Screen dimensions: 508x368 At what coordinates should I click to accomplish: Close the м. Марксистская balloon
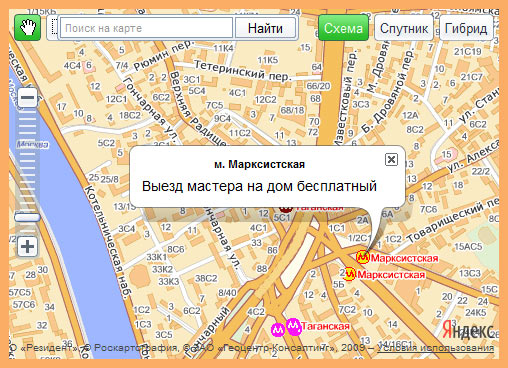[x=391, y=160]
